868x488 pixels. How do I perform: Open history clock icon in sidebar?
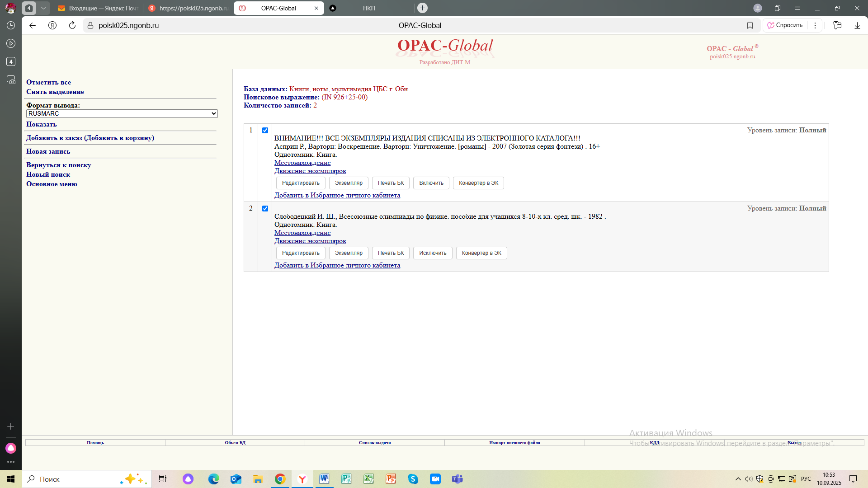pyautogui.click(x=11, y=25)
